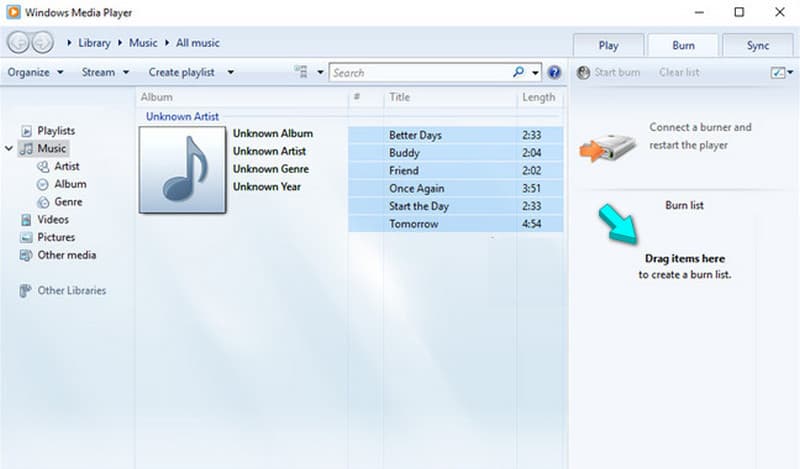Switch to the Play tab

pos(608,45)
